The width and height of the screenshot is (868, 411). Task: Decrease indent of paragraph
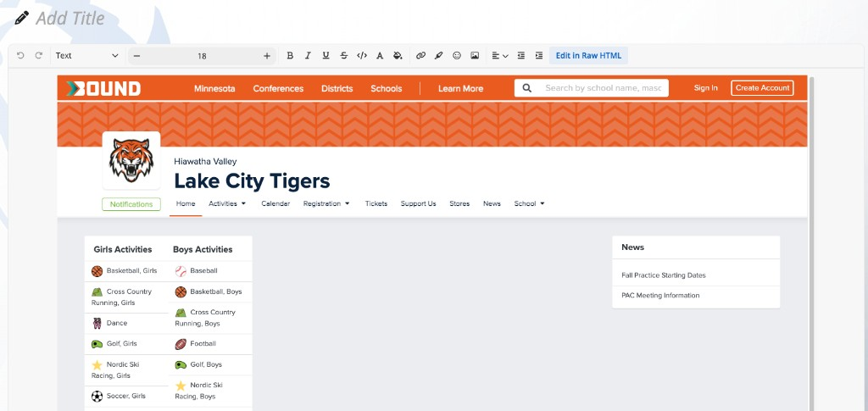521,55
